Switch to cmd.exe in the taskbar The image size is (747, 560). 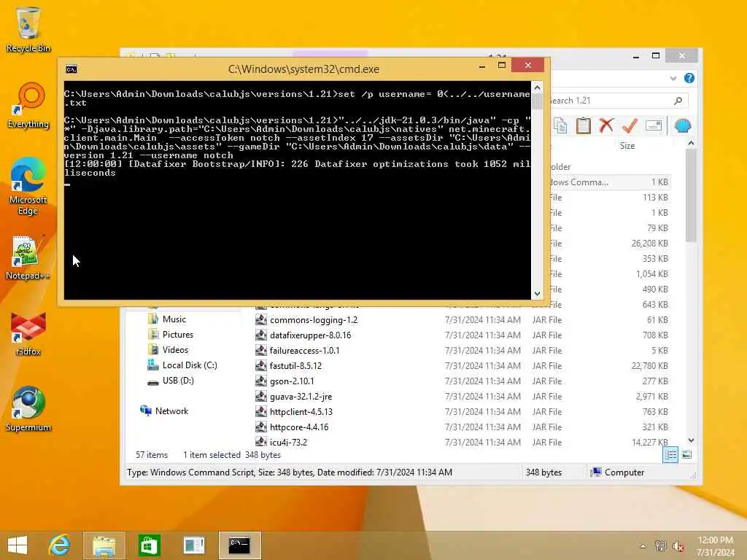tap(239, 545)
